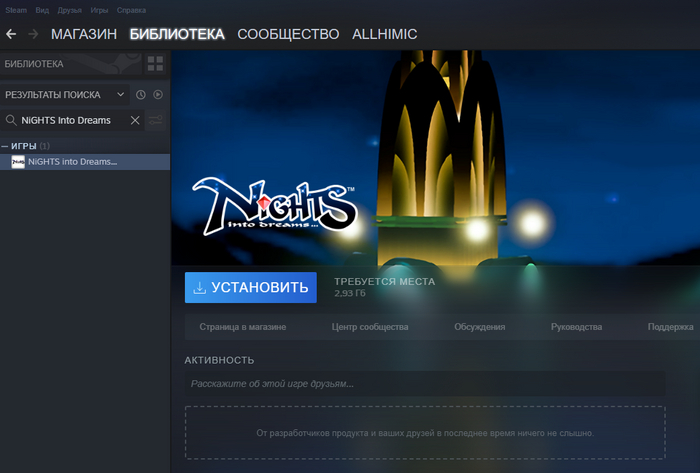
Task: Open СООБЩЕСТВО tab
Action: 288,34
